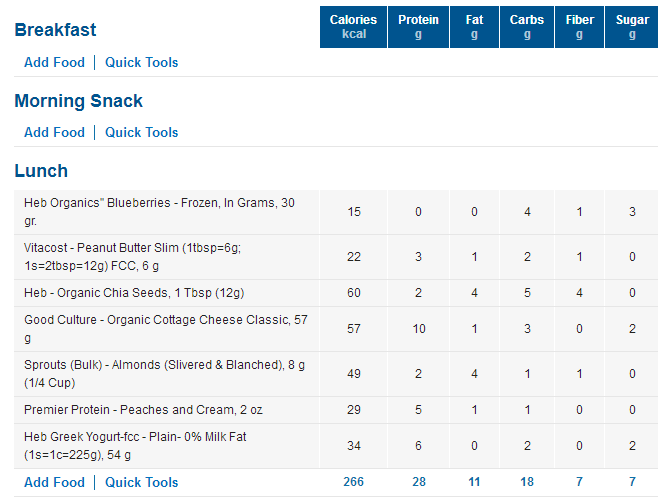The height and width of the screenshot is (502, 658).
Task: Select the Carbs column header
Action: click(527, 27)
